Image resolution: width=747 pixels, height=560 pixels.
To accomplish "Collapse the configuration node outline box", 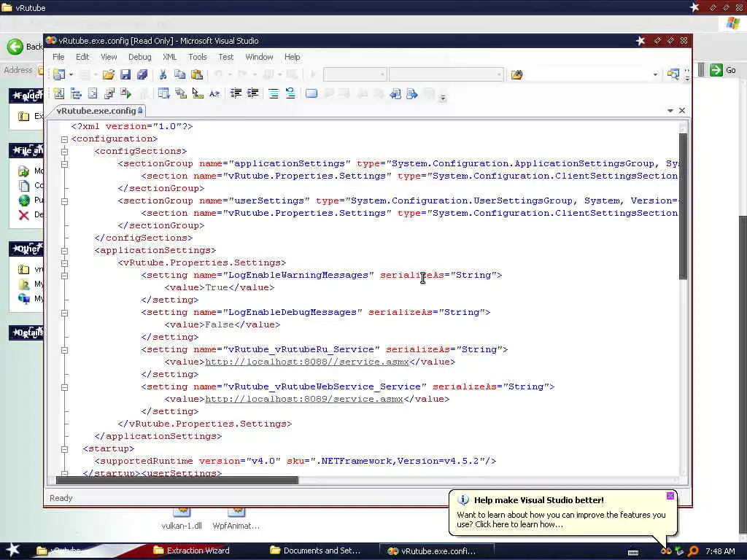I will click(x=64, y=139).
